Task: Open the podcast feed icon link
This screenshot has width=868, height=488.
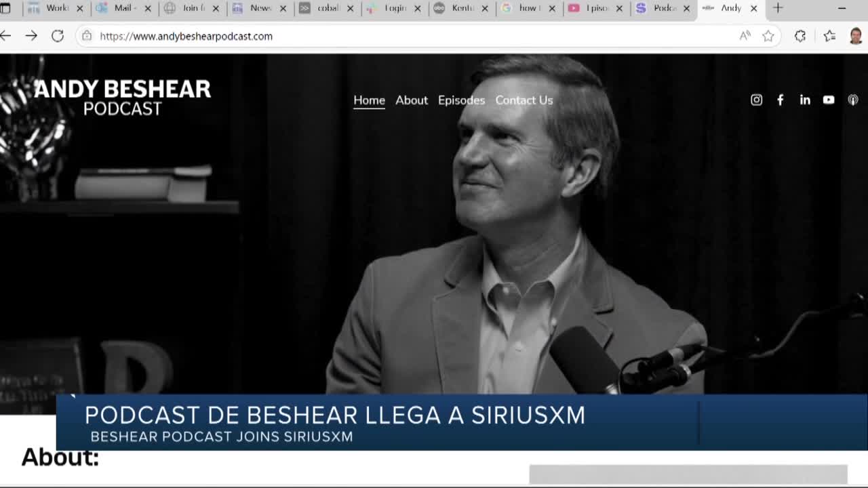Action: (x=853, y=100)
